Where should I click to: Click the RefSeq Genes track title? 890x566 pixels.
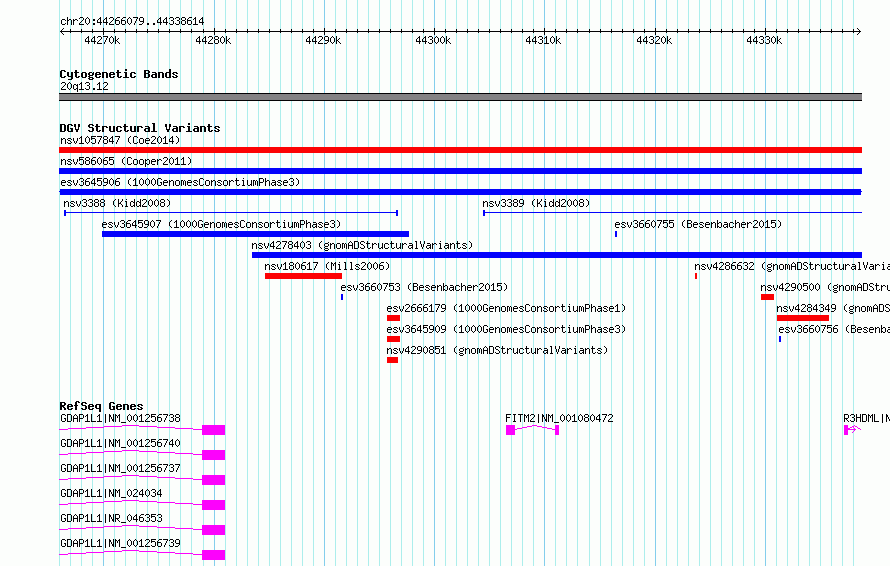pos(101,406)
